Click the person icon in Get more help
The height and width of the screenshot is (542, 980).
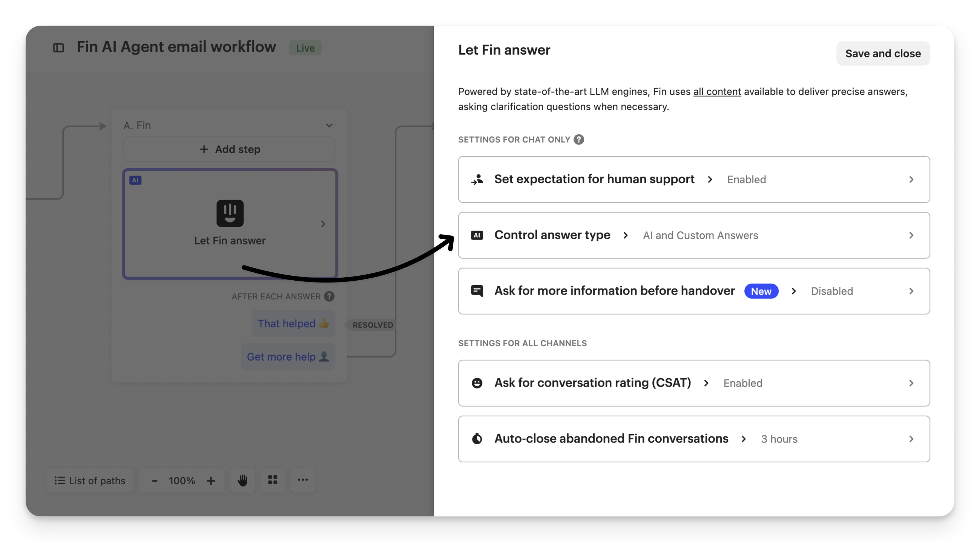click(x=324, y=357)
